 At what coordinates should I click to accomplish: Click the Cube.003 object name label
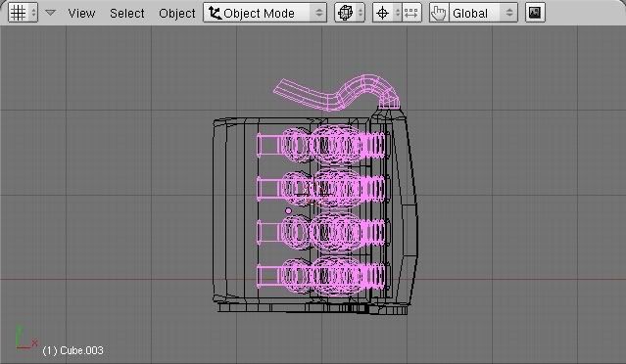click(x=72, y=350)
